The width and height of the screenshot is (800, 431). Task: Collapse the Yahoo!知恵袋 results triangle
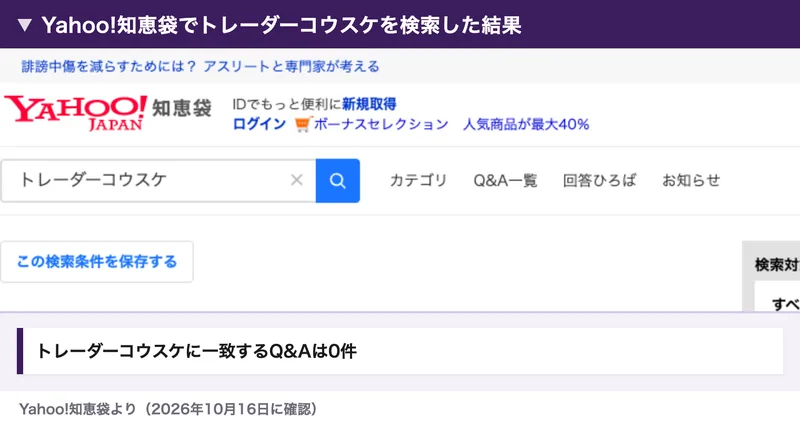pos(24,25)
